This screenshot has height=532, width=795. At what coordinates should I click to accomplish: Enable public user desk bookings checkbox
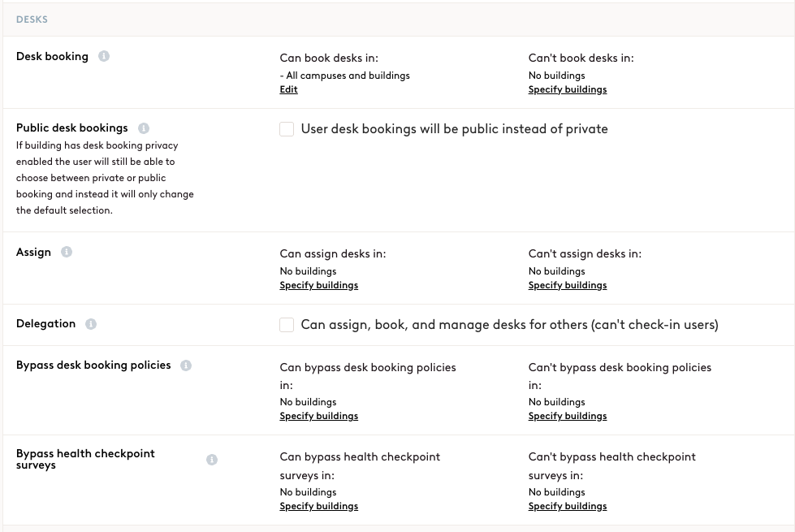pyautogui.click(x=287, y=129)
